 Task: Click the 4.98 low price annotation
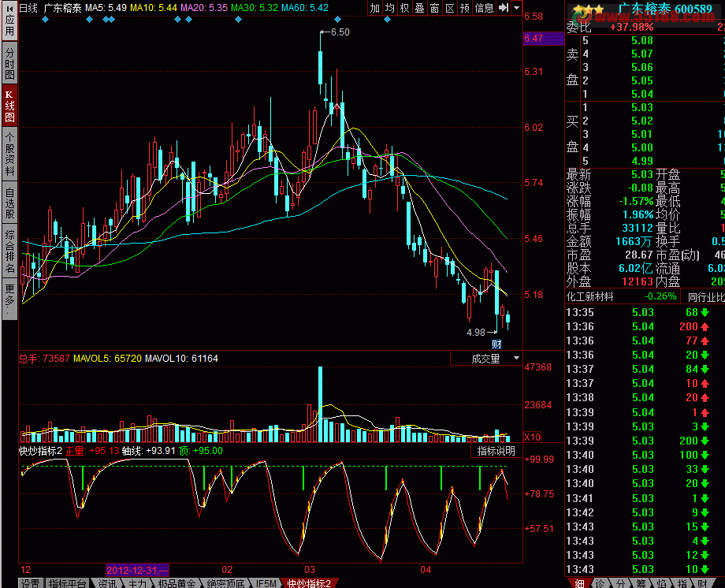tap(476, 332)
